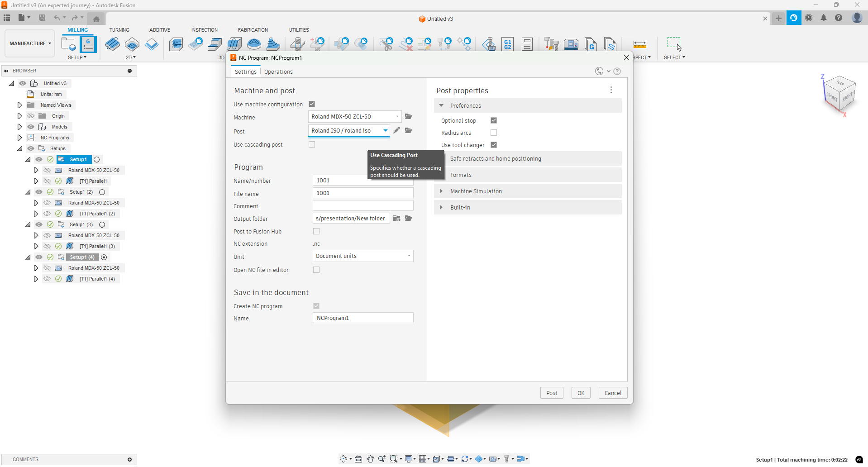Open the Setup Sheet icon

pyautogui.click(x=527, y=44)
